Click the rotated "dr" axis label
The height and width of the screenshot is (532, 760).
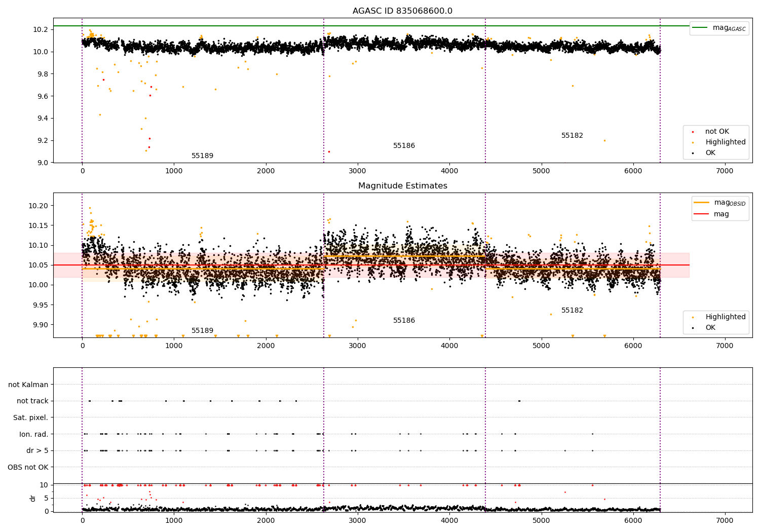tap(33, 499)
